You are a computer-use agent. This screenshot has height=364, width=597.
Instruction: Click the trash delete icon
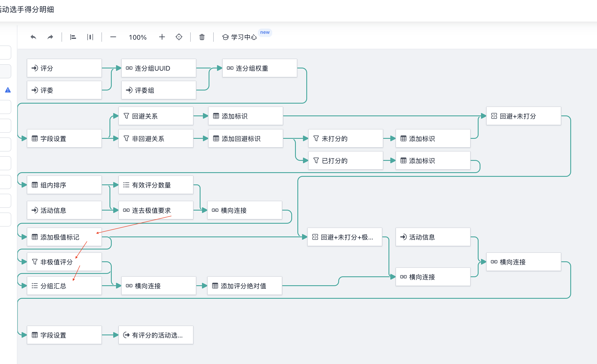click(x=202, y=37)
